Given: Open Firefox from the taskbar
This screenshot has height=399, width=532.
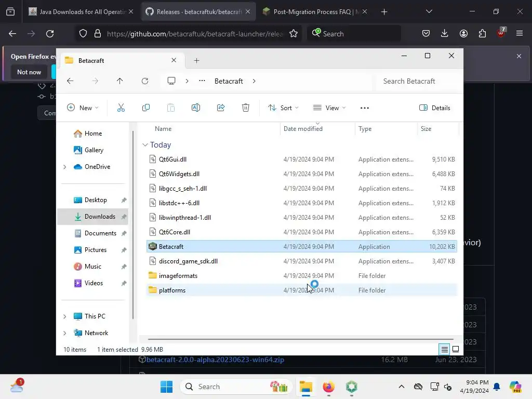Looking at the screenshot, I should (x=328, y=387).
